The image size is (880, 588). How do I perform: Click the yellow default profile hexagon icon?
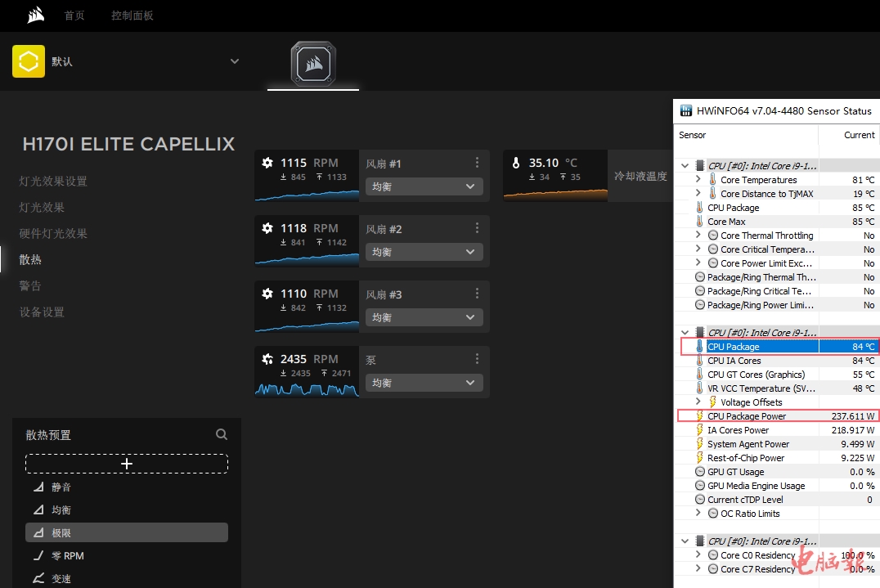[x=29, y=61]
